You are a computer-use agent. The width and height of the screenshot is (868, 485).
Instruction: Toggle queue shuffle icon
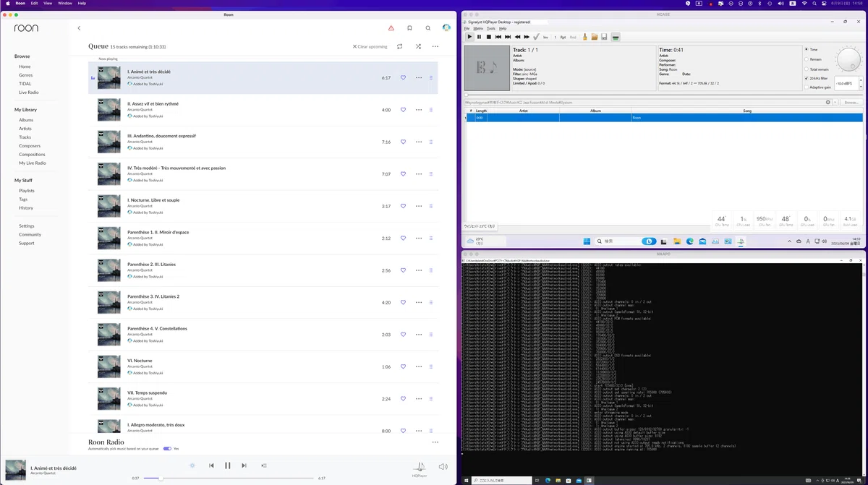(x=418, y=46)
